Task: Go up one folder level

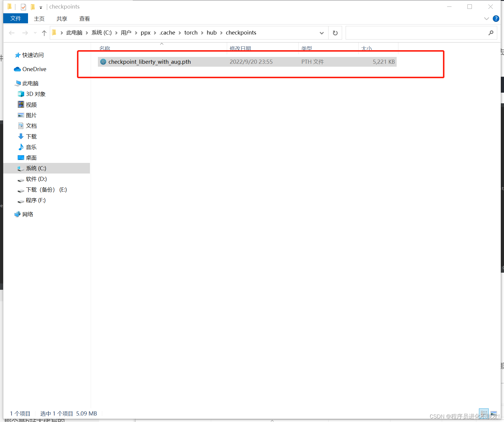Action: (x=44, y=33)
